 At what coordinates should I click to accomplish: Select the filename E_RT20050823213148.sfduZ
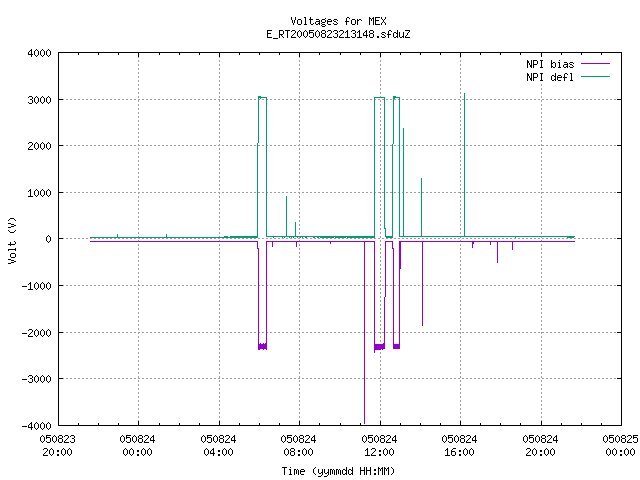click(x=338, y=34)
